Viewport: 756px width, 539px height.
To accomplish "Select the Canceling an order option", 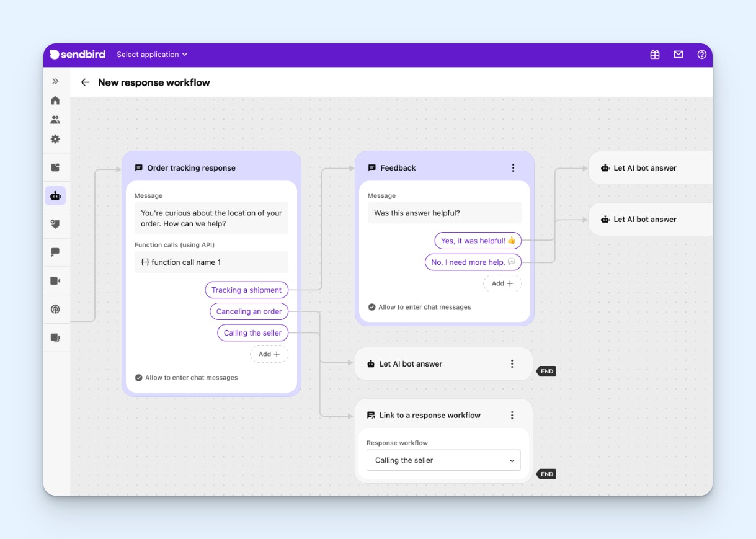I will click(249, 311).
